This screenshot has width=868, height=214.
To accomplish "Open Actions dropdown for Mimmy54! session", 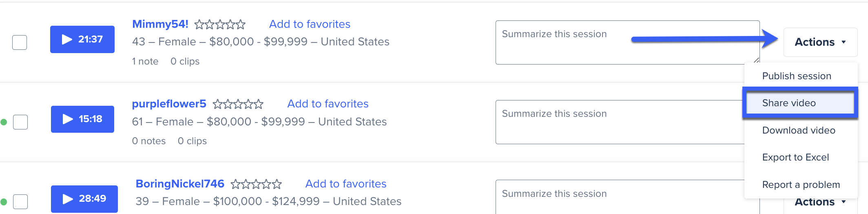I will coord(820,42).
